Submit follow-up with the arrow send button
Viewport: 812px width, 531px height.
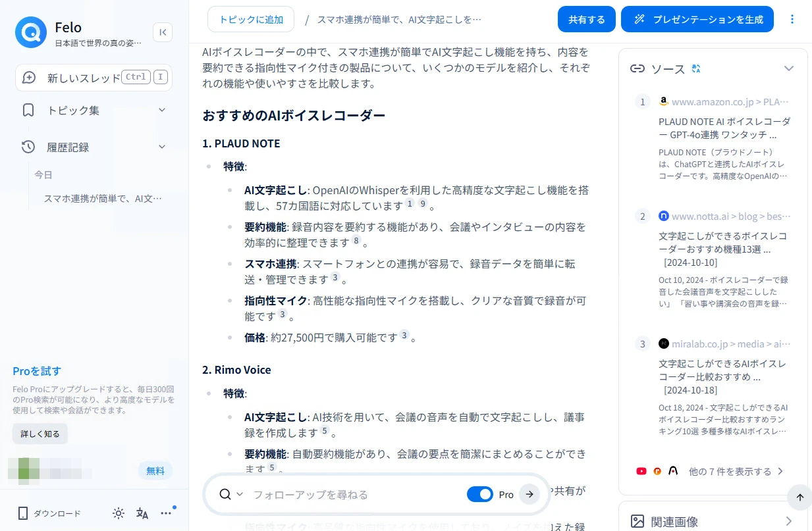click(x=529, y=494)
